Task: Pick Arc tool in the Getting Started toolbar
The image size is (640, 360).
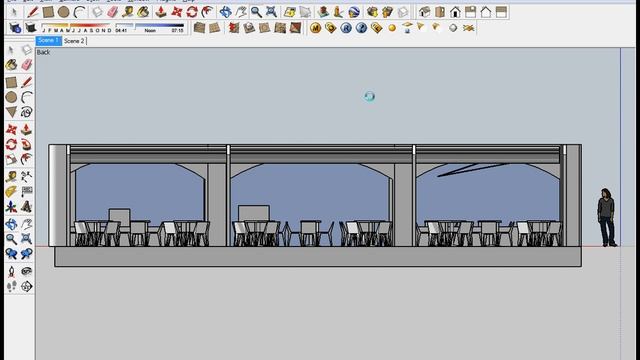Action: pos(79,12)
